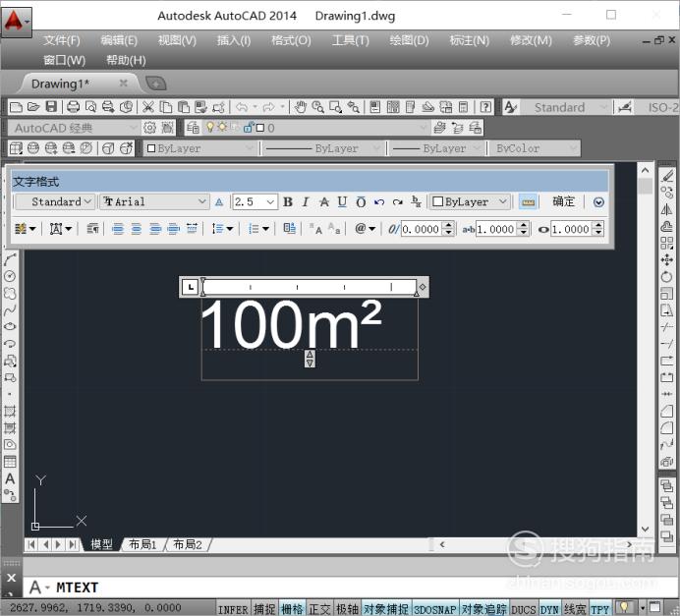Image resolution: width=680 pixels, height=616 pixels.
Task: Toggle 3DOSNAP in status bar
Action: pyautogui.click(x=434, y=609)
